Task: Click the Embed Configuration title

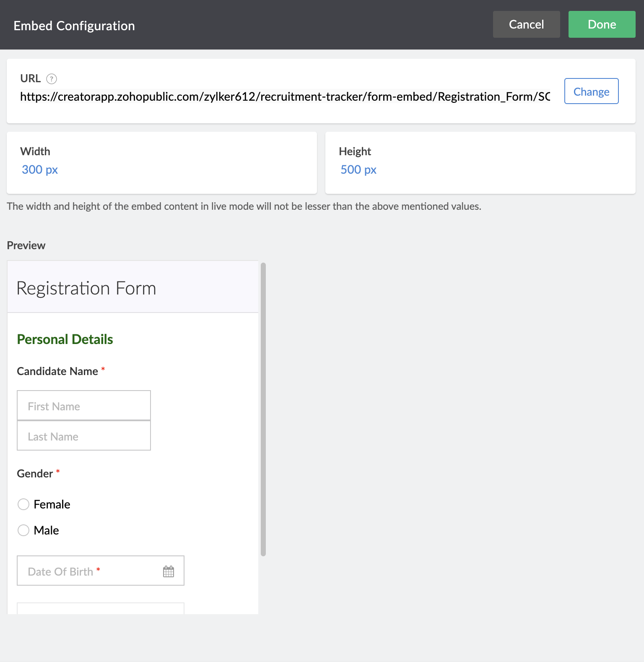Action: [x=74, y=26]
